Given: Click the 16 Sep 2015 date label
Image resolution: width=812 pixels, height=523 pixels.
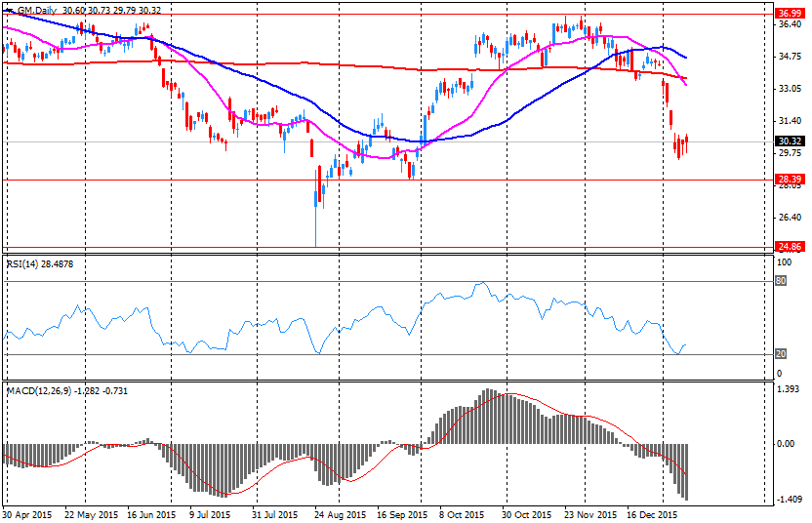Looking at the screenshot, I should click(x=402, y=515).
